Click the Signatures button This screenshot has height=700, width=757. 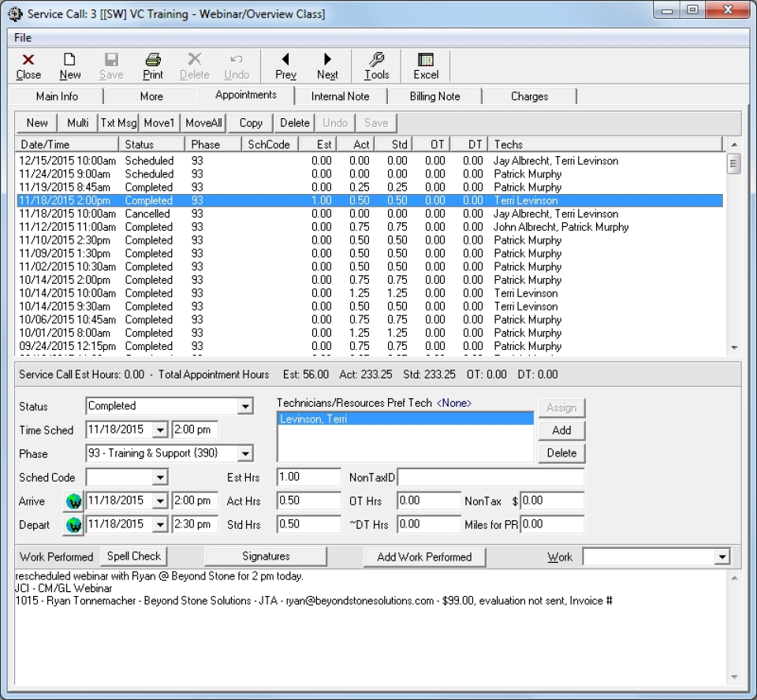pos(266,556)
